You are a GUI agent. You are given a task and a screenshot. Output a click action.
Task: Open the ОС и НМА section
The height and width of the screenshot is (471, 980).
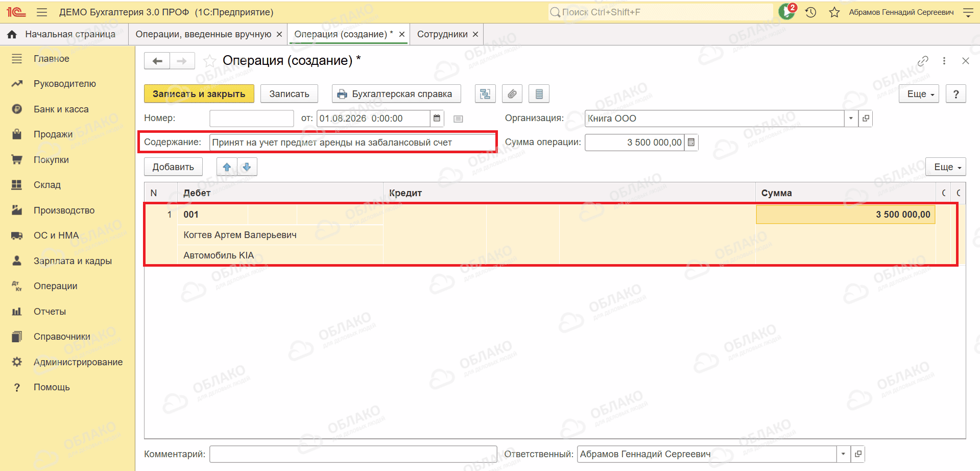(67, 235)
